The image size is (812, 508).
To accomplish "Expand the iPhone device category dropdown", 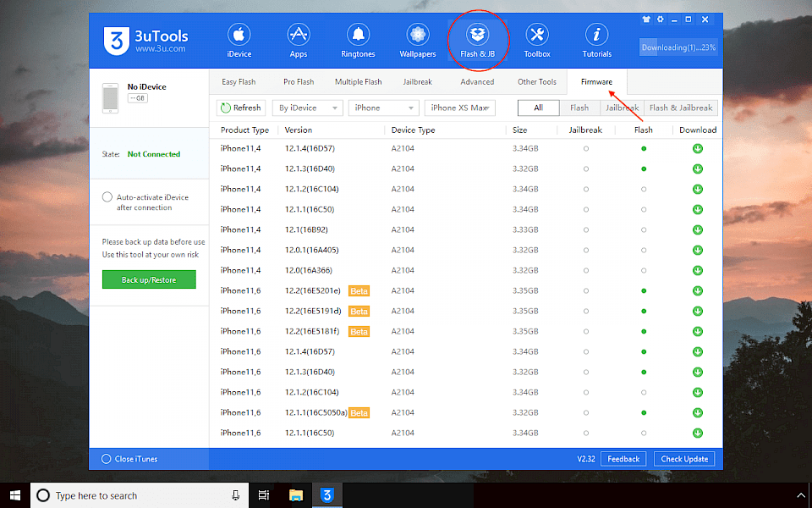I will (x=384, y=108).
